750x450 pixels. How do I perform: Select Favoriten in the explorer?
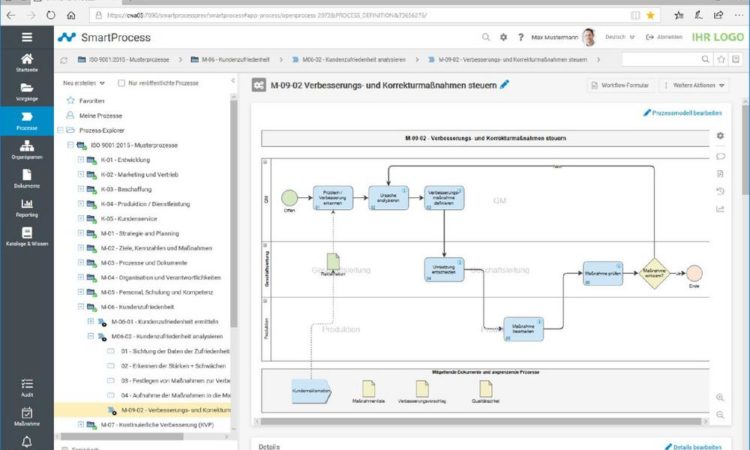point(92,101)
